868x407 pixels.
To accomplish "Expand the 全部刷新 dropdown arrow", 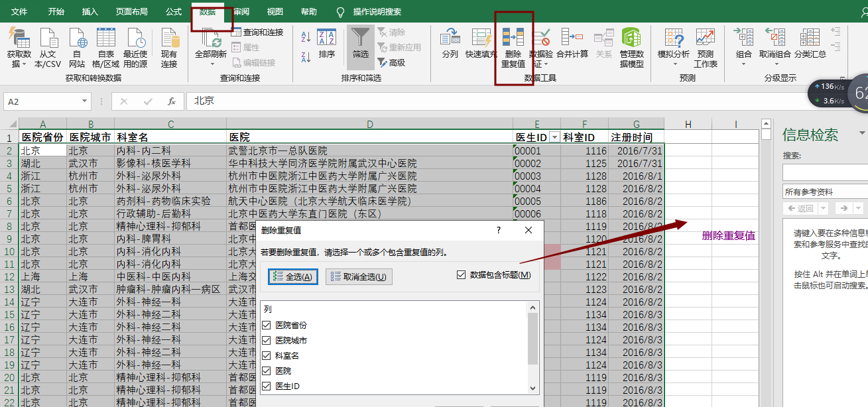I will [x=212, y=64].
